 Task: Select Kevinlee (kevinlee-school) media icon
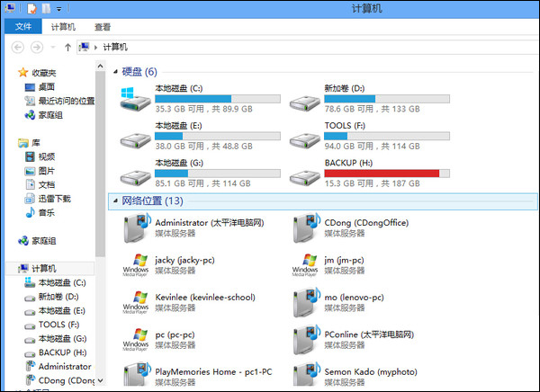136,302
